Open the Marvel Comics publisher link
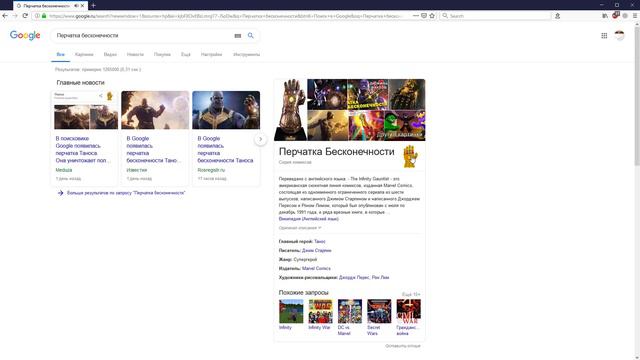Viewport: 640px width, 360px height. pyautogui.click(x=316, y=269)
